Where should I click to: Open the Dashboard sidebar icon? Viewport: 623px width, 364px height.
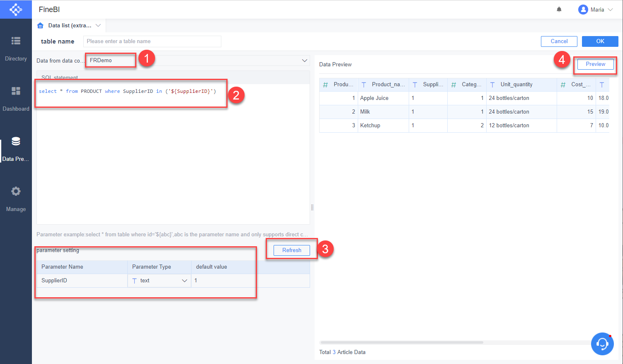(16, 97)
